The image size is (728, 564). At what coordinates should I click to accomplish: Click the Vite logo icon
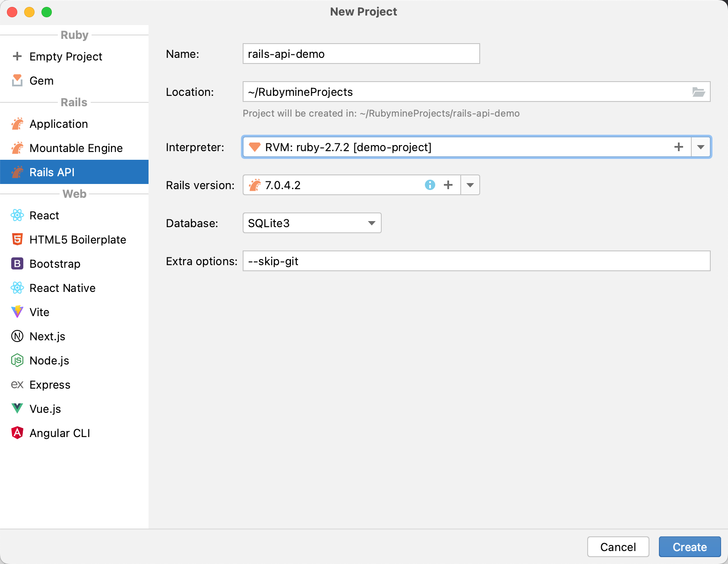tap(17, 312)
